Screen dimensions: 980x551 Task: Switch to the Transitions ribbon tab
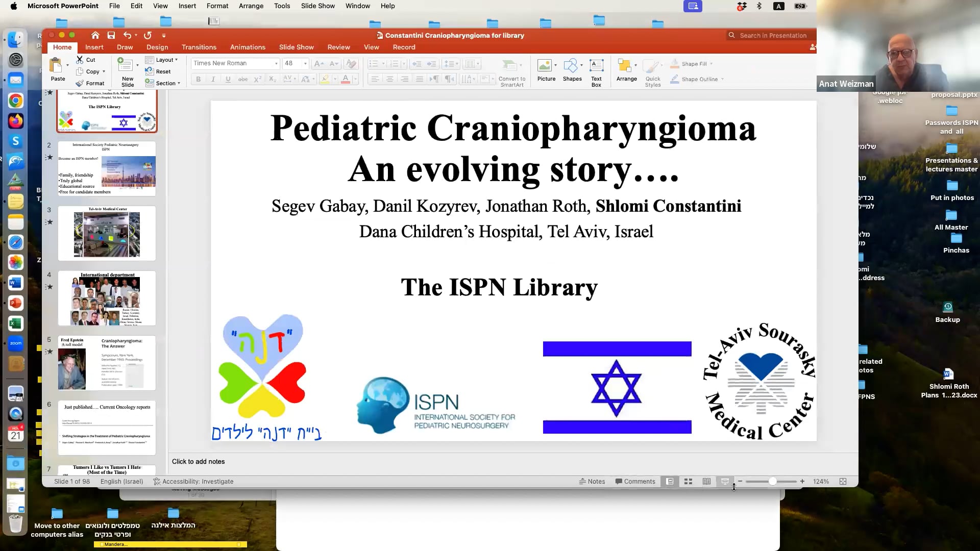pyautogui.click(x=199, y=47)
